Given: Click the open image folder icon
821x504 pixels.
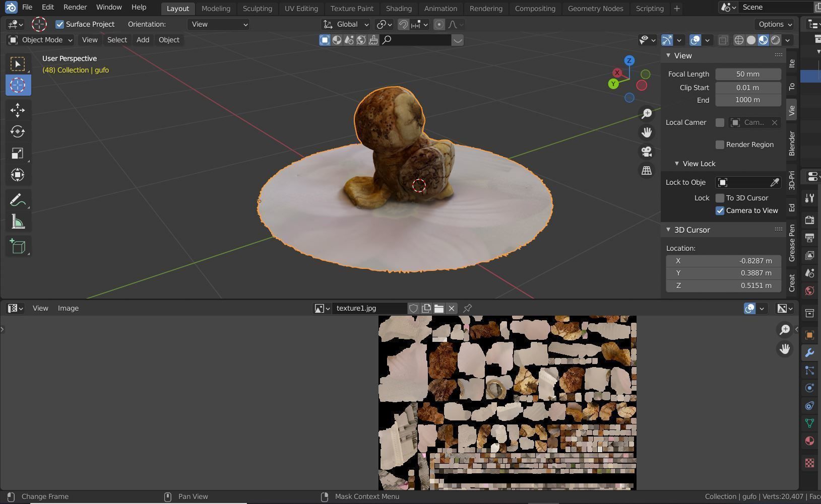Looking at the screenshot, I should pos(439,308).
